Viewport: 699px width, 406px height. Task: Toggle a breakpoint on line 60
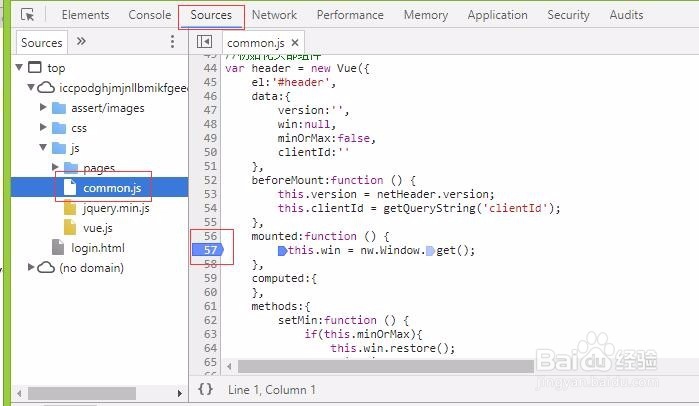pyautogui.click(x=210, y=292)
